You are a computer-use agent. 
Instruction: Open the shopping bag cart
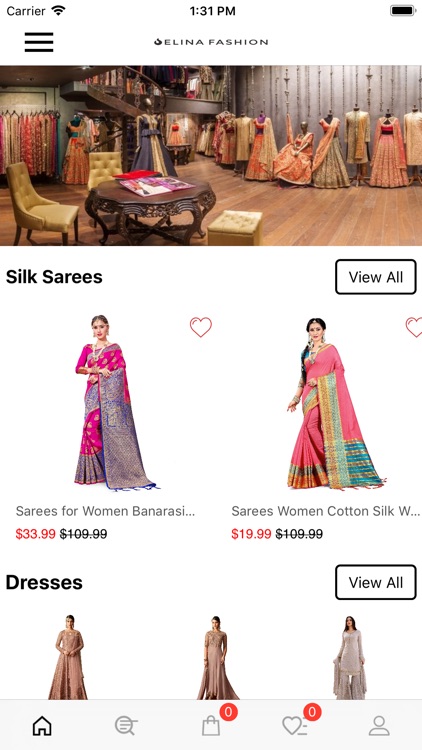tap(211, 726)
